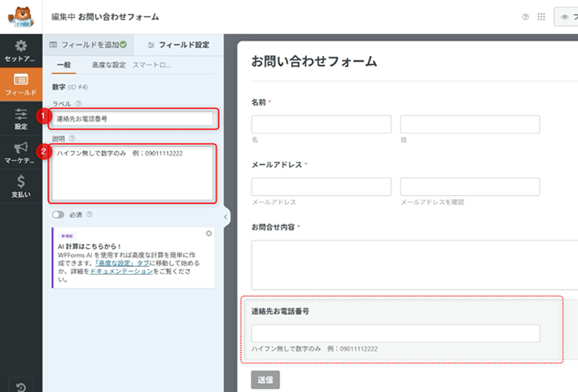The height and width of the screenshot is (392, 578).
Task: Click the revisions history icon in sidebar
Action: pyautogui.click(x=21, y=386)
